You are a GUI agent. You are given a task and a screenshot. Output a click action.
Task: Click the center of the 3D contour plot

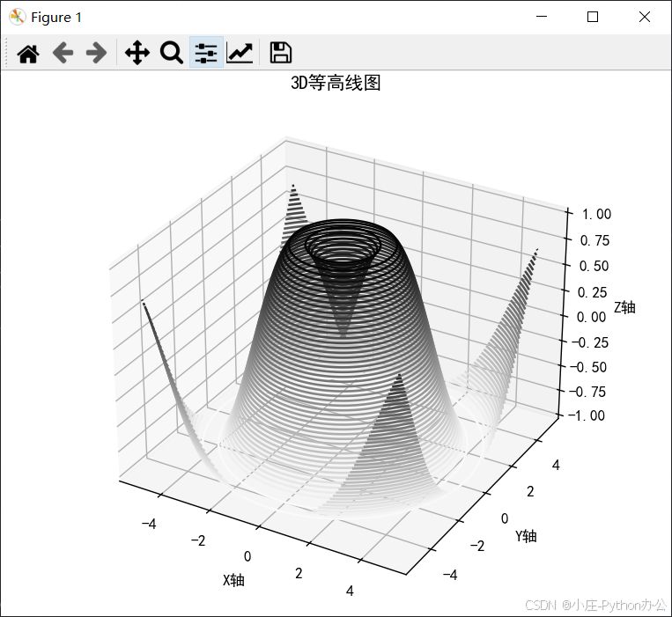pyautogui.click(x=338, y=356)
